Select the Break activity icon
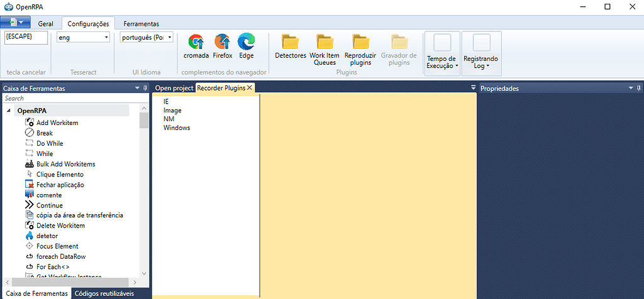 click(x=29, y=133)
